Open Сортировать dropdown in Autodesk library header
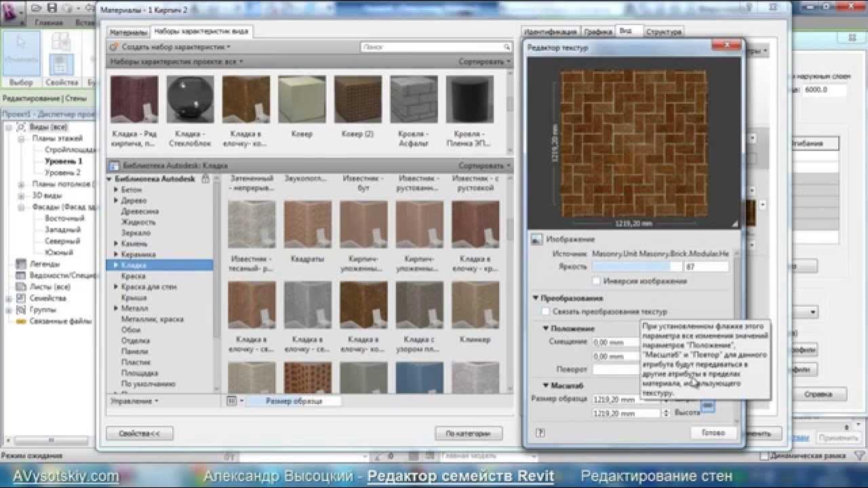 pos(484,165)
